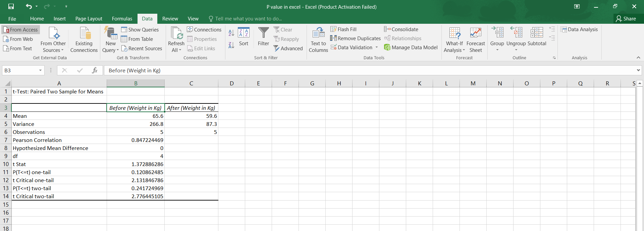
Task: Open the Name Box dropdown arrow
Action: pyautogui.click(x=41, y=70)
